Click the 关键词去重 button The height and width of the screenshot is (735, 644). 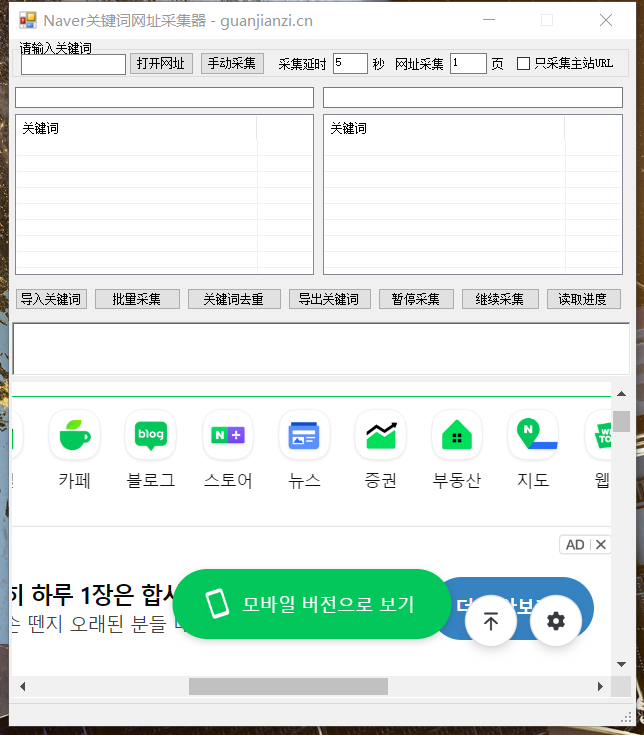(x=234, y=299)
